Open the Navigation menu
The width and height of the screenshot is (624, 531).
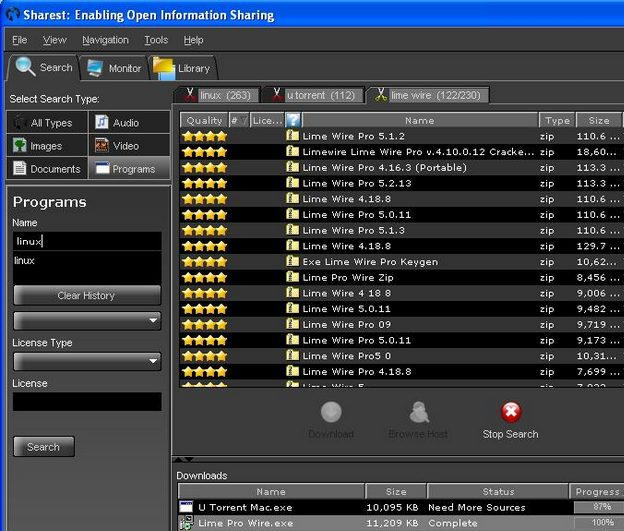point(105,40)
